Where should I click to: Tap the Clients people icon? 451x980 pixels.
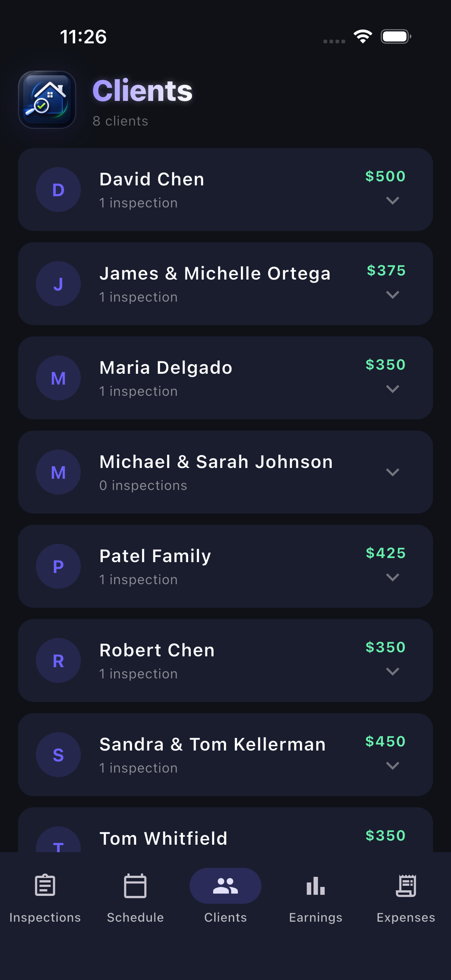coord(225,885)
